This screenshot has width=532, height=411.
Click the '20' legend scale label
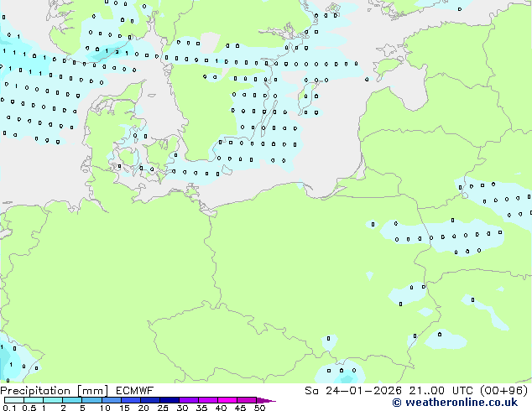click(x=143, y=408)
